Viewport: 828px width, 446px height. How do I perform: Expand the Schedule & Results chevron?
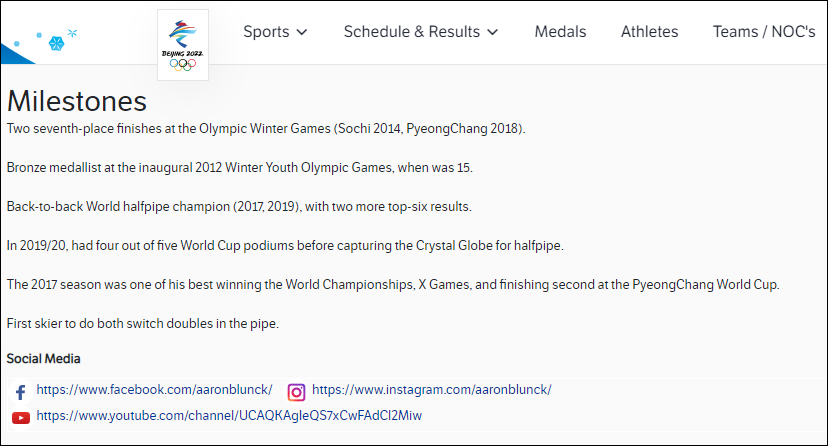point(492,32)
